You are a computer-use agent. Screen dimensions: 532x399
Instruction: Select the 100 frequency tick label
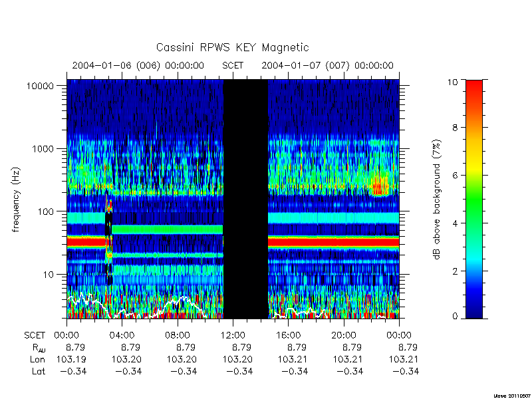[46, 211]
